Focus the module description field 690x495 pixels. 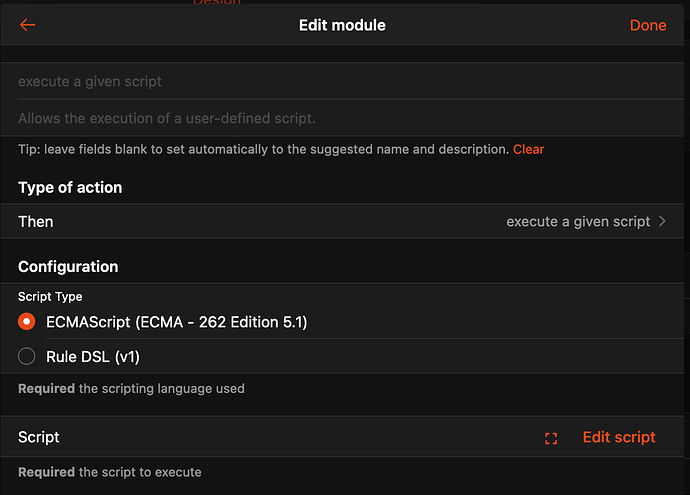click(342, 118)
